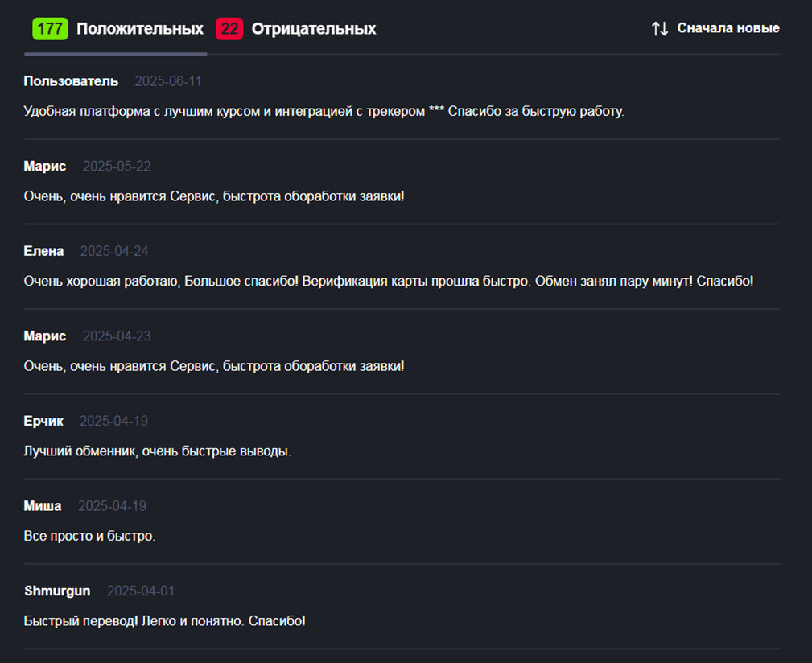Click the review text starting "Удобная платформа"

click(324, 111)
